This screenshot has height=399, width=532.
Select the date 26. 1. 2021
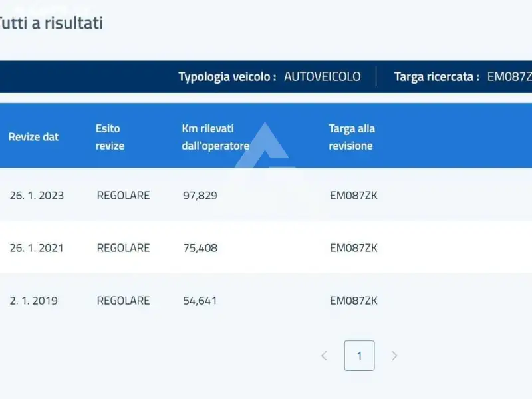(x=37, y=248)
